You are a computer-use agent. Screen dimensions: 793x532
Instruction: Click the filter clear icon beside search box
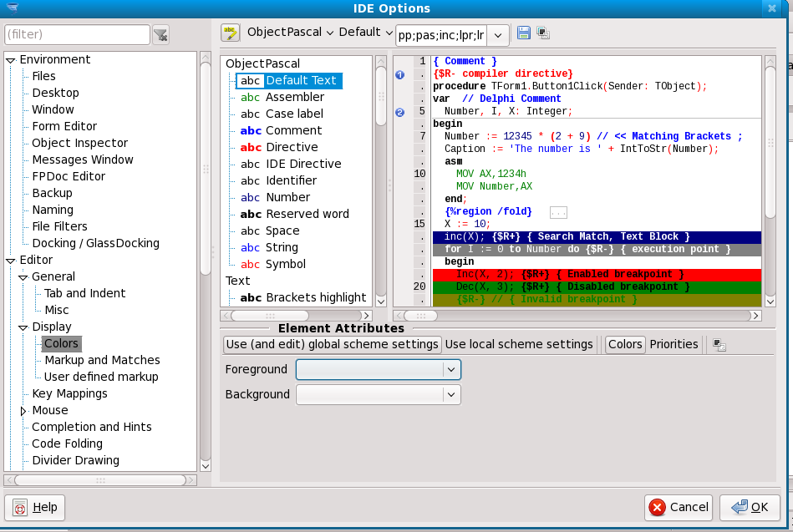tap(160, 34)
